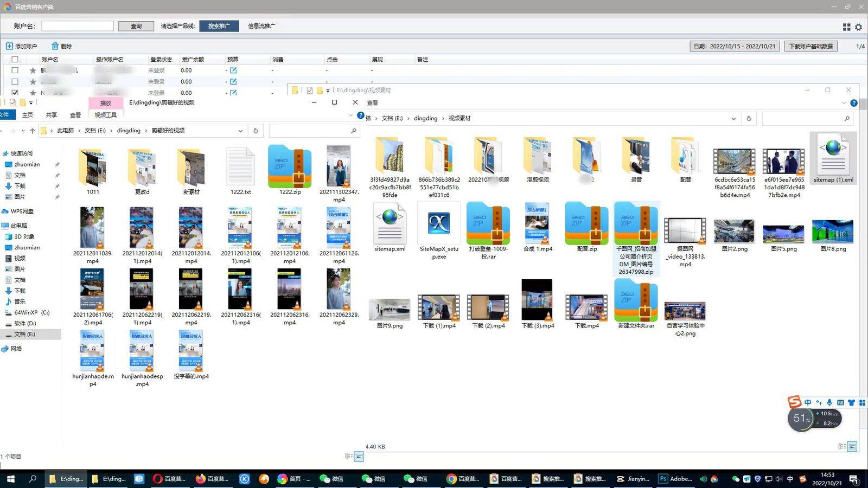
Task: Switch to the 信息流推广 tab
Action: [261, 26]
